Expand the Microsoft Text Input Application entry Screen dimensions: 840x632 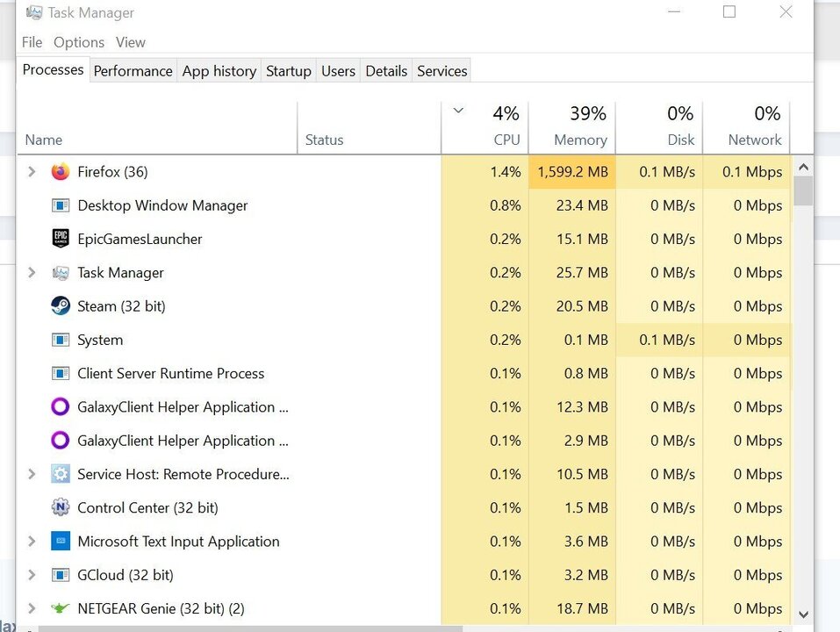point(32,541)
